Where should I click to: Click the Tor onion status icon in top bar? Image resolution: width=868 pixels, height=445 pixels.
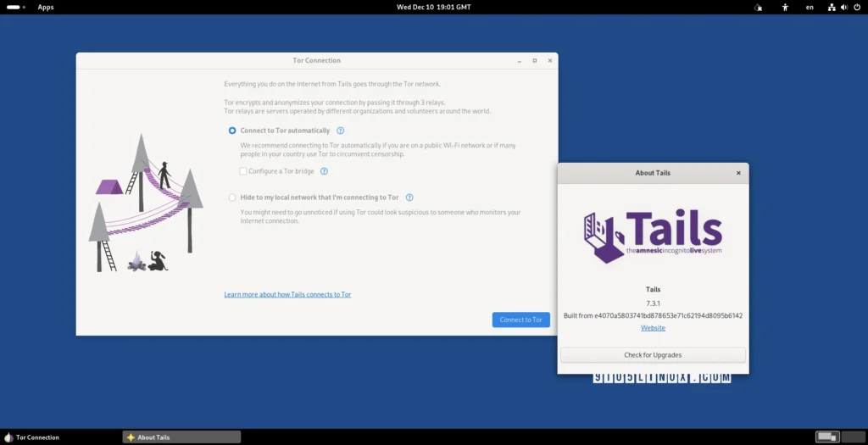tap(758, 8)
